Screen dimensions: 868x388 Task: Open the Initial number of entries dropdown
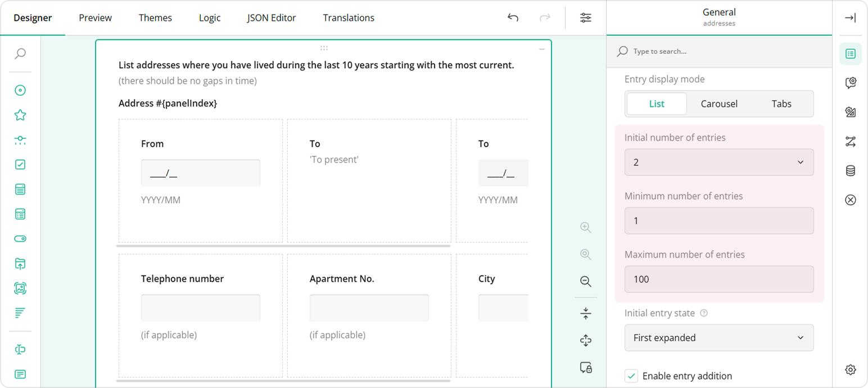coord(719,162)
